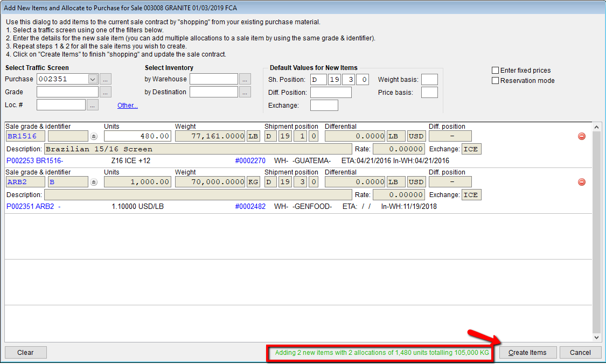Open the by Warehouse lookup ellipsis button
606x364 pixels.
tap(245, 79)
